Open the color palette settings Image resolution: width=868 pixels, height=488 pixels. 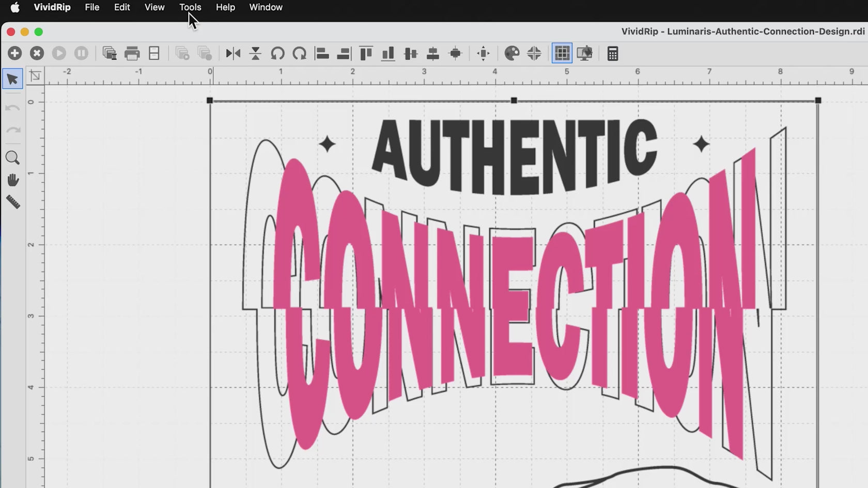coord(512,53)
